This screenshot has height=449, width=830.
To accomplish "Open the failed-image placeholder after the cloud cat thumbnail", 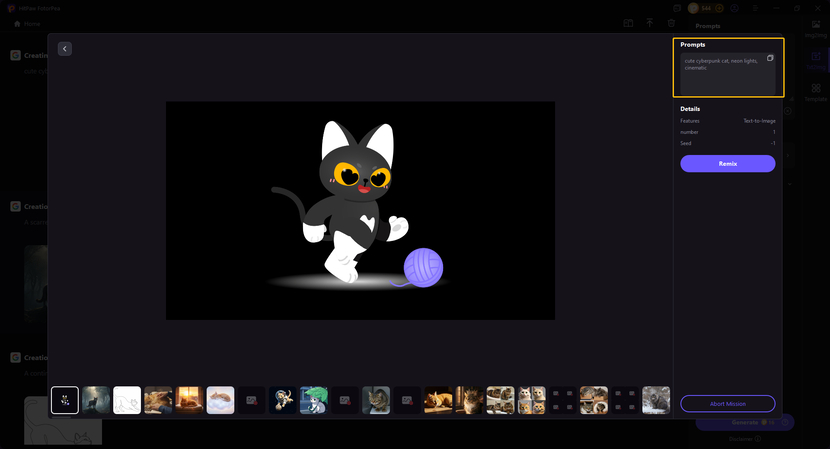I will 251,400.
